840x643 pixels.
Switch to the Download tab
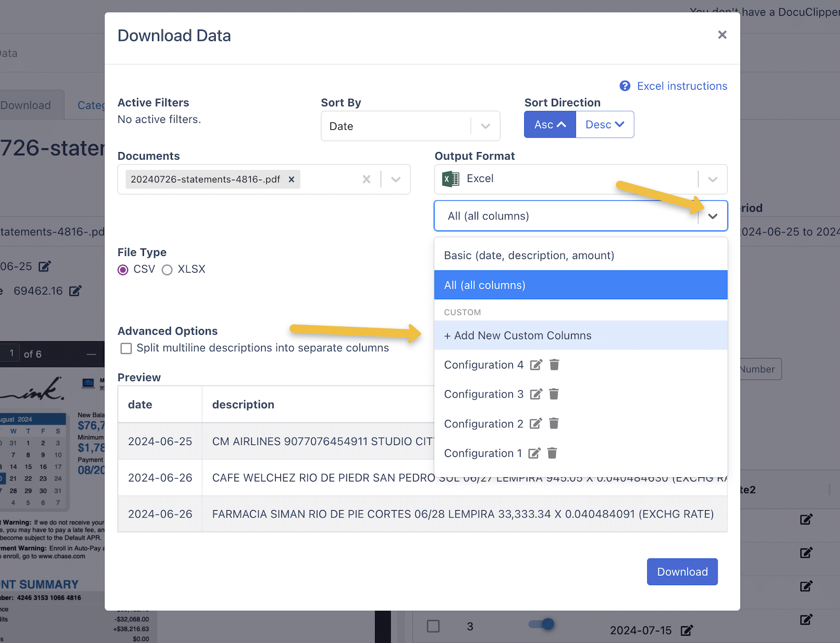pyautogui.click(x=24, y=104)
